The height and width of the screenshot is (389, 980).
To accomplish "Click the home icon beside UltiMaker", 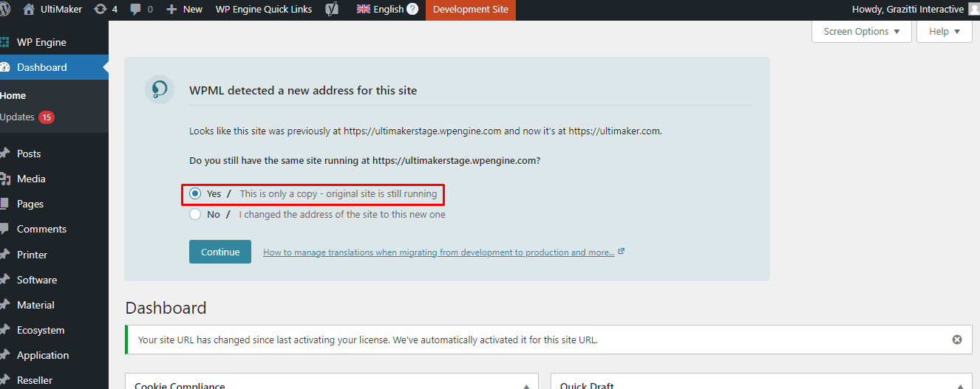I will [29, 10].
